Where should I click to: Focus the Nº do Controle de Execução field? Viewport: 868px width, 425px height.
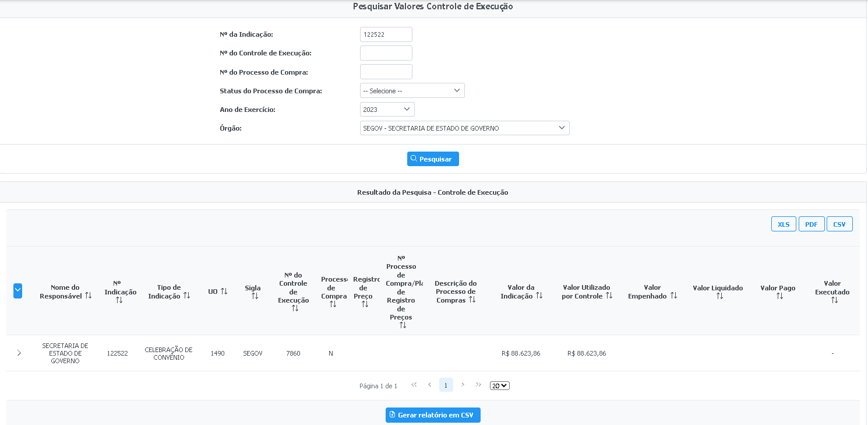coord(386,53)
